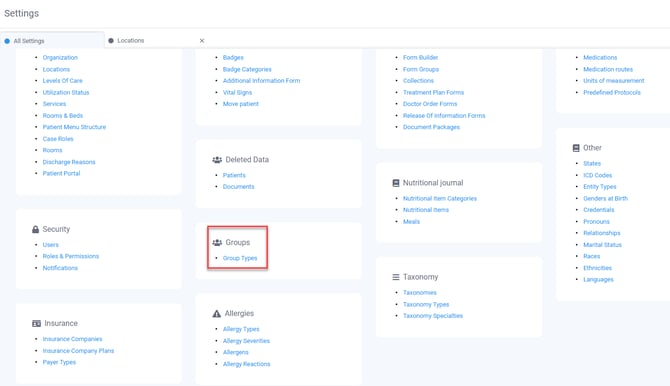Viewport: 670px width, 386px height.
Task: Open Credentials link
Action: pyautogui.click(x=599, y=210)
